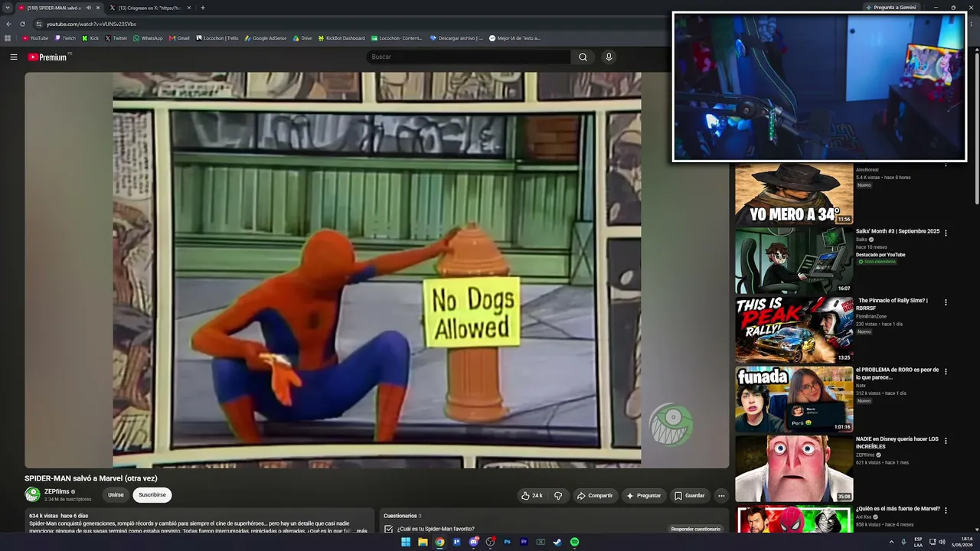This screenshot has width=980, height=551.
Task: Open the tab search dropdown arrow
Action: coord(7,8)
